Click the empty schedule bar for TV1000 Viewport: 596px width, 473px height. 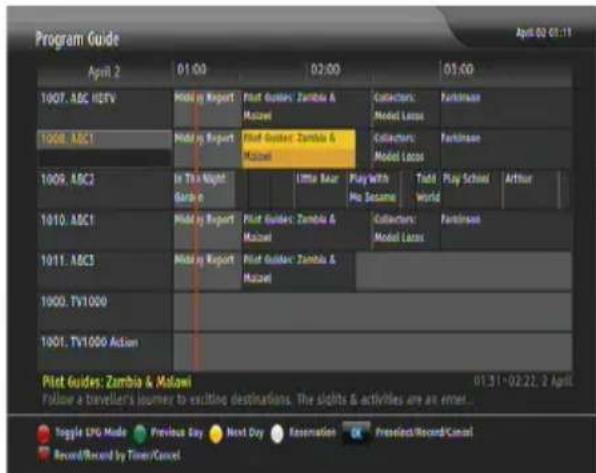372,311
